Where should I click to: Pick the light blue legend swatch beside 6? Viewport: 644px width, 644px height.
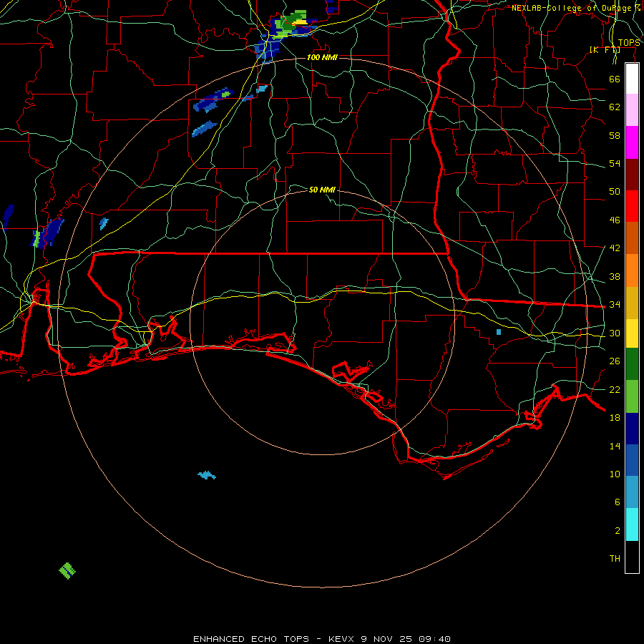coord(632,492)
